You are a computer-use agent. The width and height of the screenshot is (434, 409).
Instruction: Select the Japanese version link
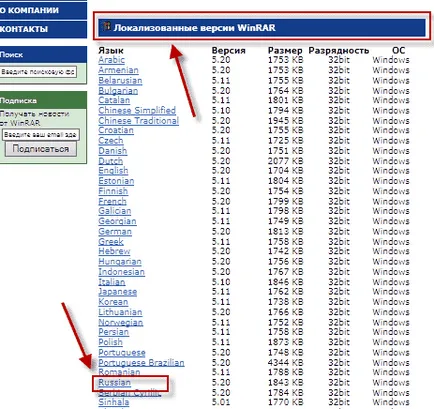(118, 292)
